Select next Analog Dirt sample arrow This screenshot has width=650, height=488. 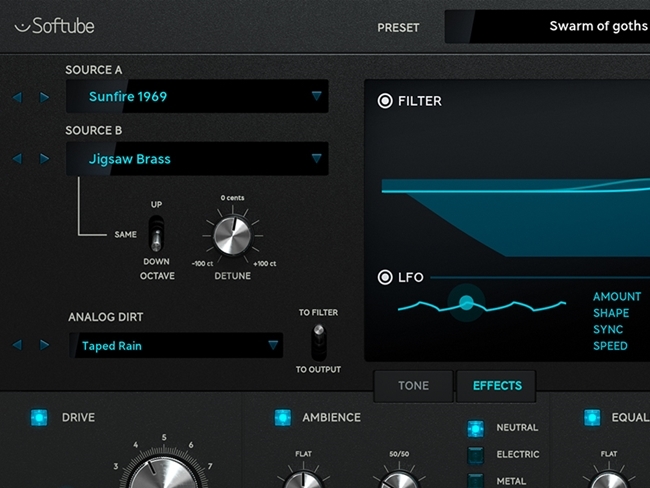tap(44, 345)
